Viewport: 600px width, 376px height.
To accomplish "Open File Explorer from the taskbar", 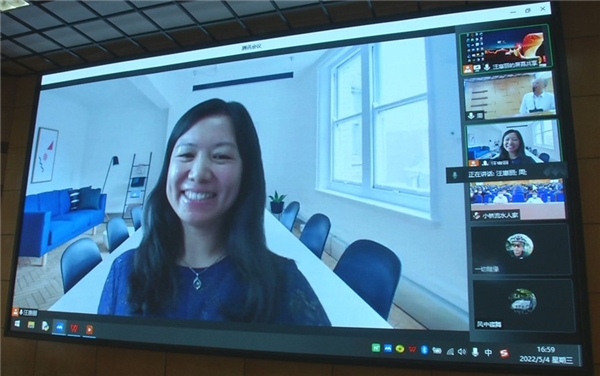I will point(31,325).
